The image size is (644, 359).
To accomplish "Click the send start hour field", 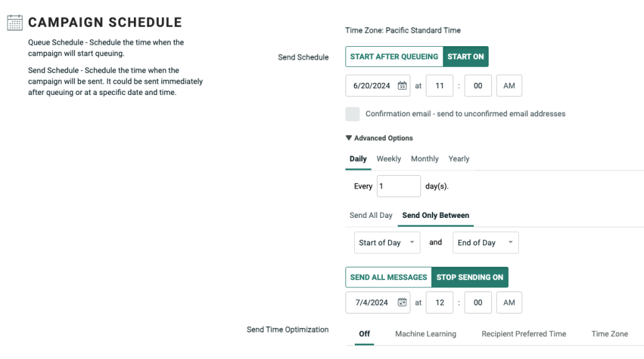I will (x=439, y=86).
